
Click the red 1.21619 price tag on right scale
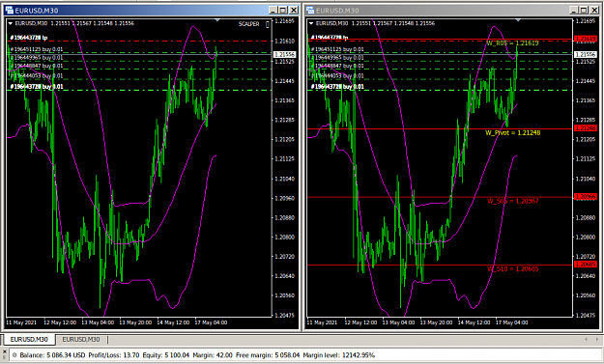(x=586, y=39)
